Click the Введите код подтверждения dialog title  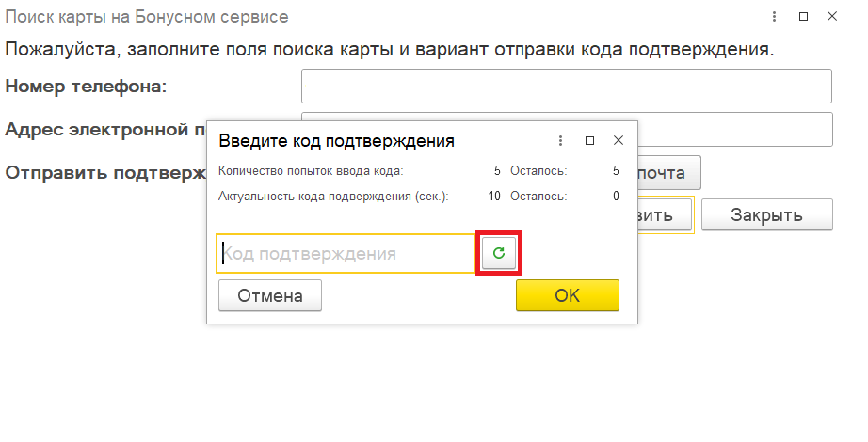tap(337, 141)
